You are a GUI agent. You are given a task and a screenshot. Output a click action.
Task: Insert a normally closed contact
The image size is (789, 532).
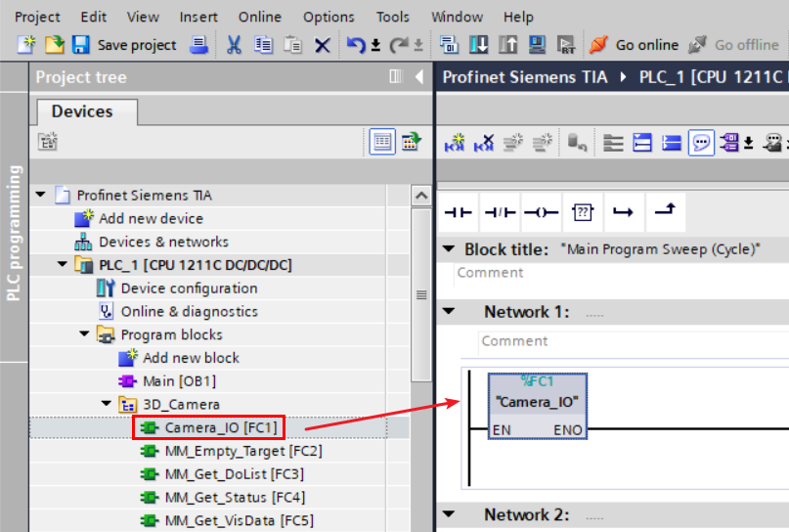[x=500, y=211]
